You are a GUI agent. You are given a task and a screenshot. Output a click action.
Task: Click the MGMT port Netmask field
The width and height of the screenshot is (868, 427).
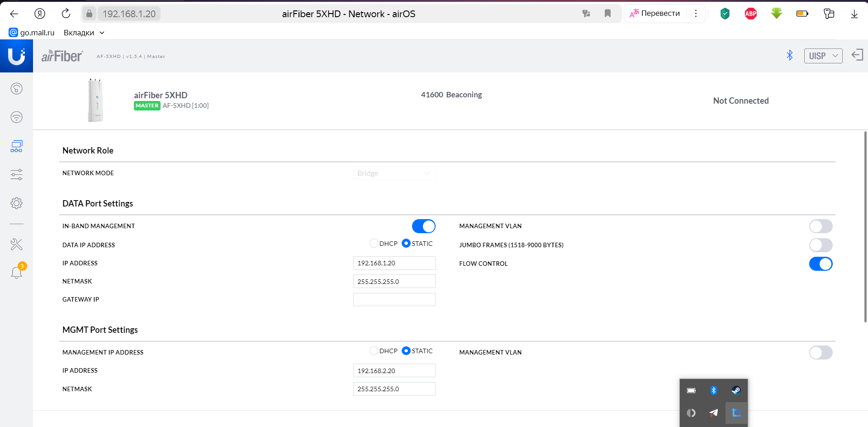(x=394, y=389)
